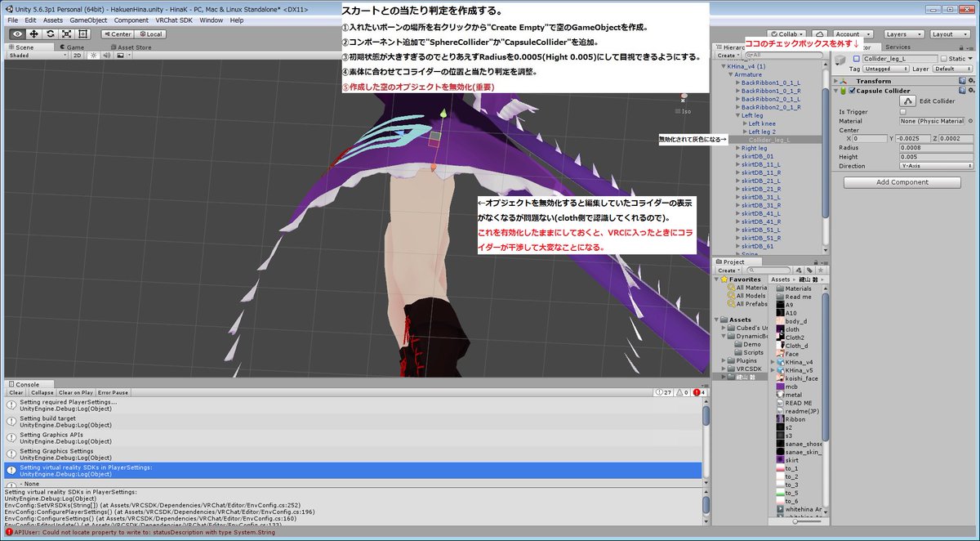Pick Physic Material via circle selector
980x541 pixels.
969,121
